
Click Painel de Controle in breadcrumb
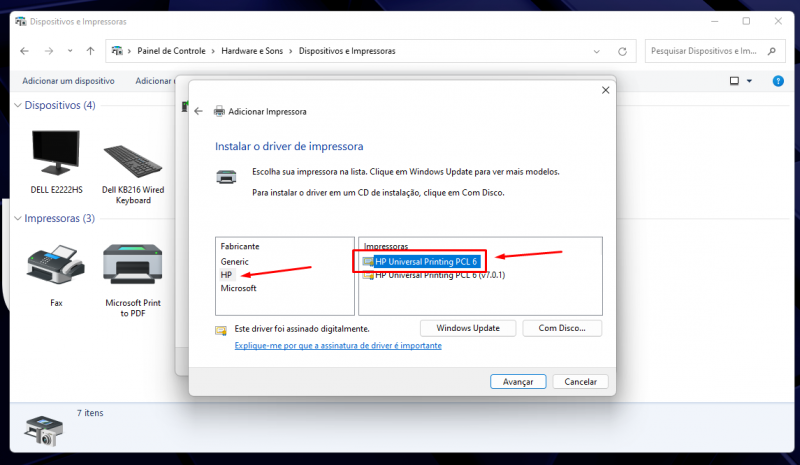(171, 51)
